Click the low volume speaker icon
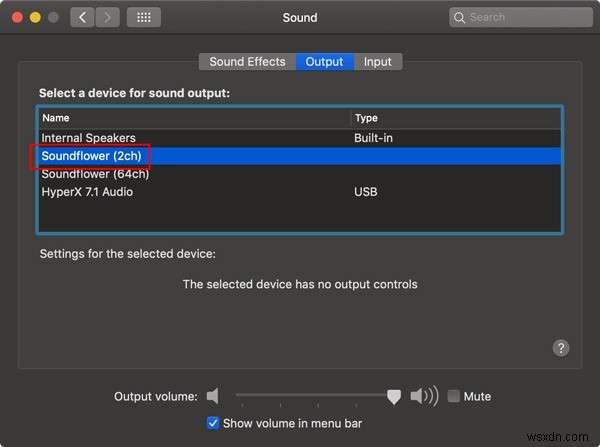600x447 pixels. click(x=213, y=396)
